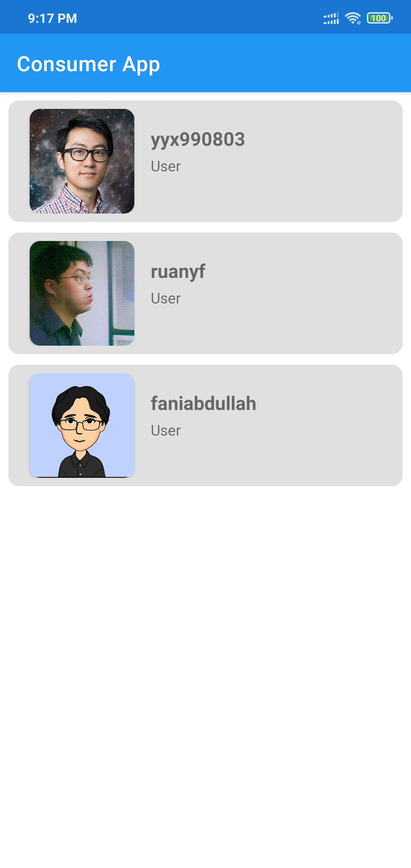Tap the 9:17 PM clock

tap(53, 18)
